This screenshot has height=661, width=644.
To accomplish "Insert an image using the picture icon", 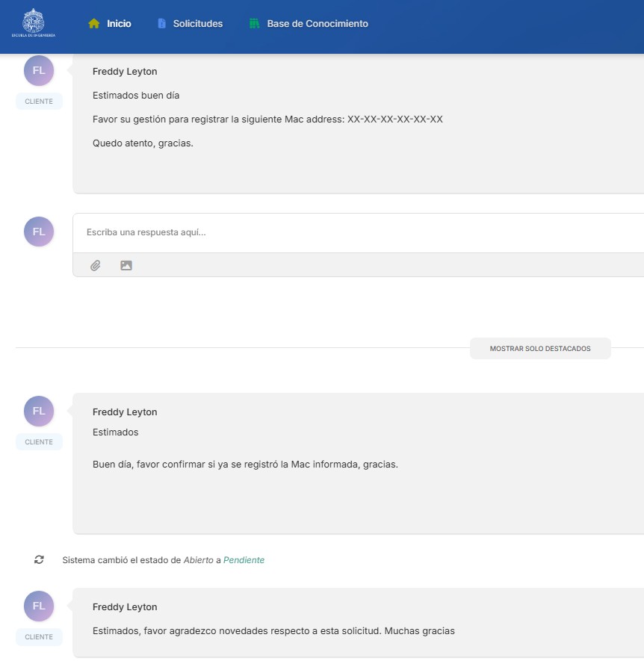I will [x=126, y=265].
